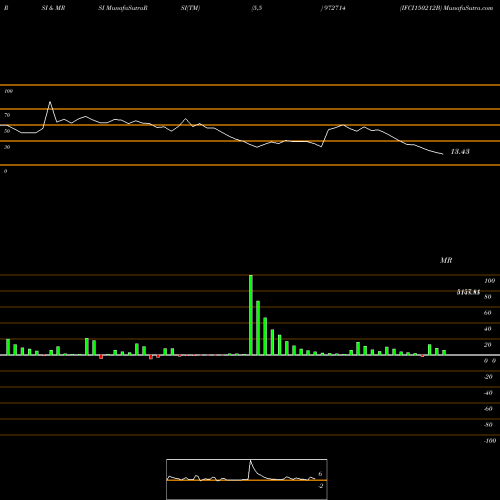
Task: Click MR axis label -80
Action: point(488,425)
